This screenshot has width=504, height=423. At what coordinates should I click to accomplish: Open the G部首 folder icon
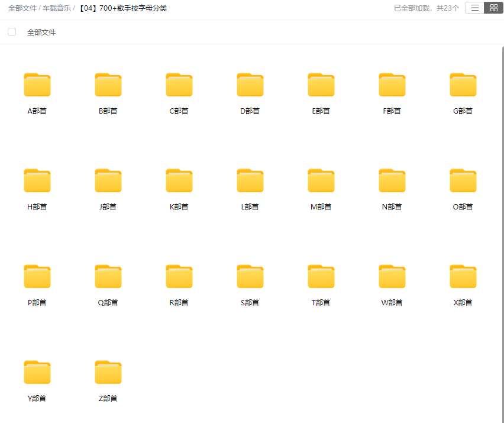[463, 85]
